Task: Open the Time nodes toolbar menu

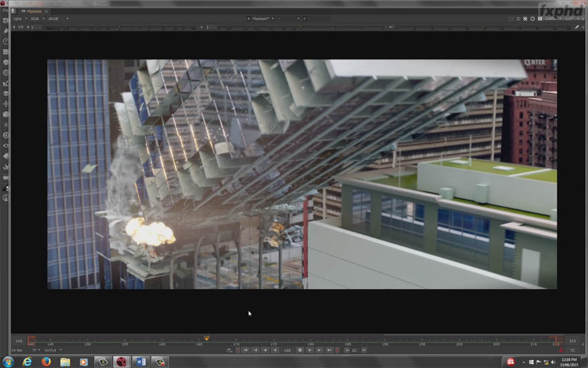Action: 5,41
